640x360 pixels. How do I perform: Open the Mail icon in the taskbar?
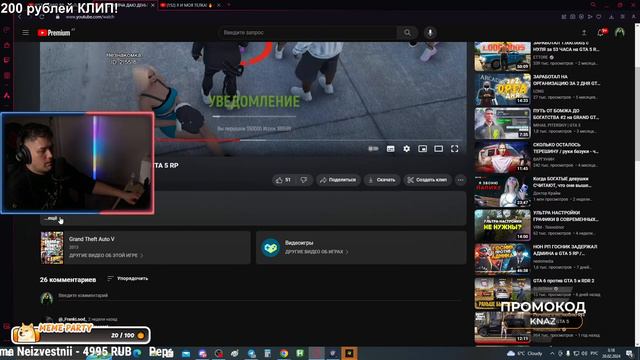(x=186, y=353)
